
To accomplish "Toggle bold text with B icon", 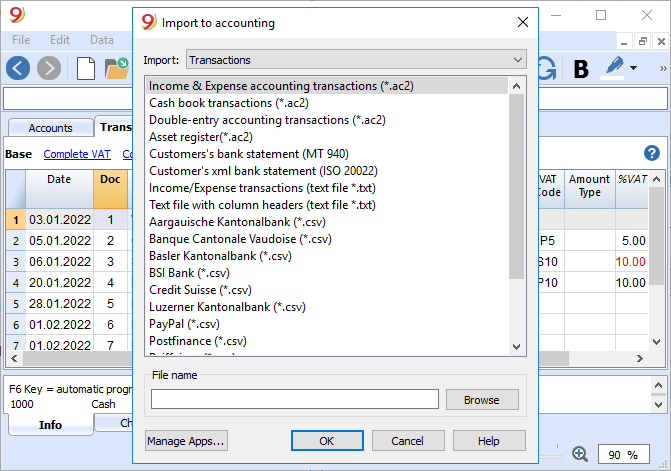I will coord(581,68).
